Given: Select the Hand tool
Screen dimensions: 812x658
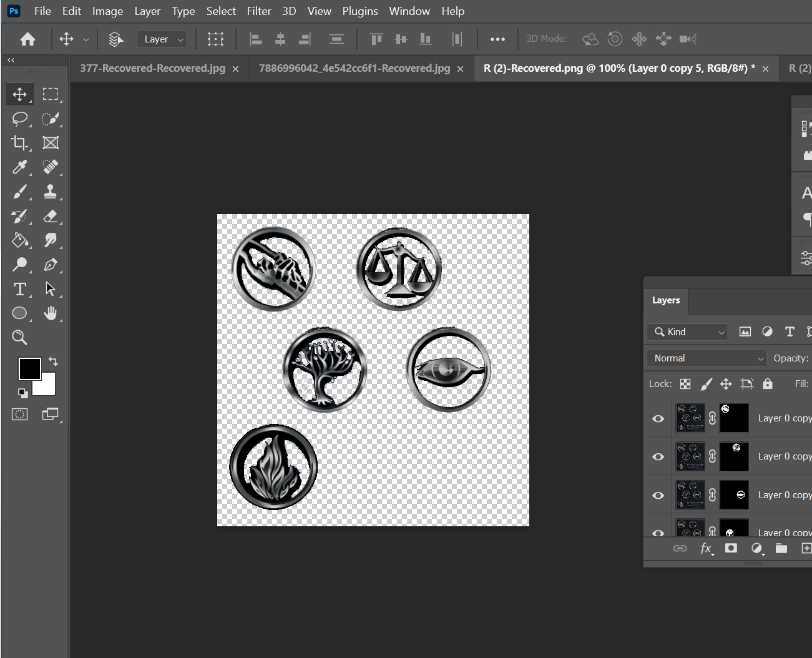Looking at the screenshot, I should pyautogui.click(x=51, y=313).
